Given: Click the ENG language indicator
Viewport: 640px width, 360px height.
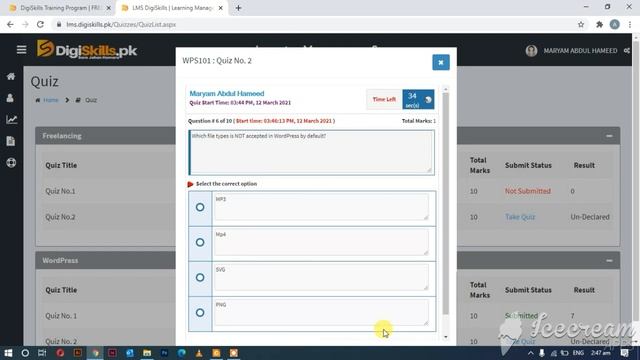Looking at the screenshot, I should pyautogui.click(x=578, y=353).
